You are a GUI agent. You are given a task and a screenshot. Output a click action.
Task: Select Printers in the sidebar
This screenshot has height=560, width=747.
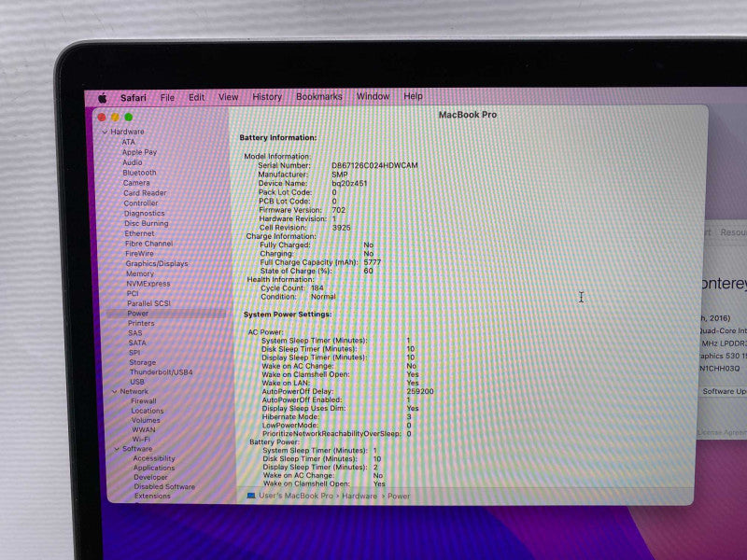[141, 323]
